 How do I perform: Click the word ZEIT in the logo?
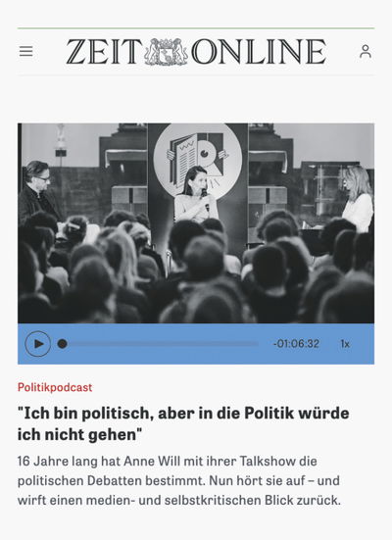point(104,52)
